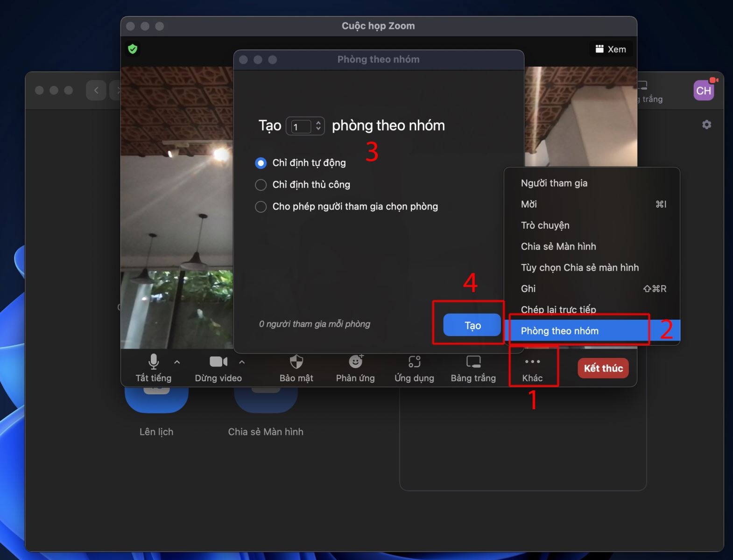
Task: Expand video options arrow beside Dừng video
Action: (x=242, y=362)
